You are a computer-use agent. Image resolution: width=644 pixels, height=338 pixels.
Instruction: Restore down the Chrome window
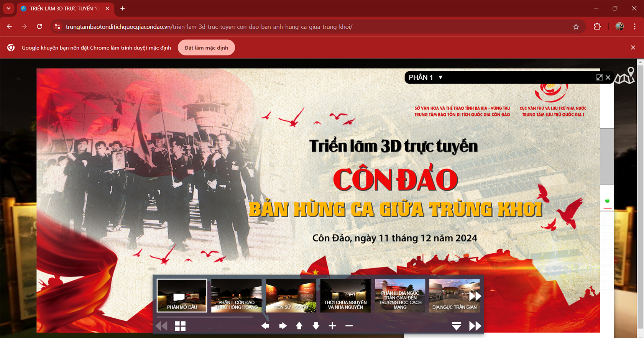click(615, 8)
